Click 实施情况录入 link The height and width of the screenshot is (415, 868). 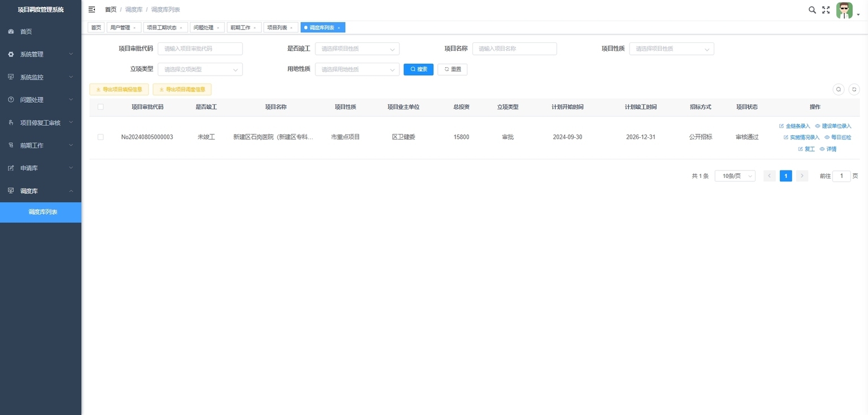coord(801,137)
